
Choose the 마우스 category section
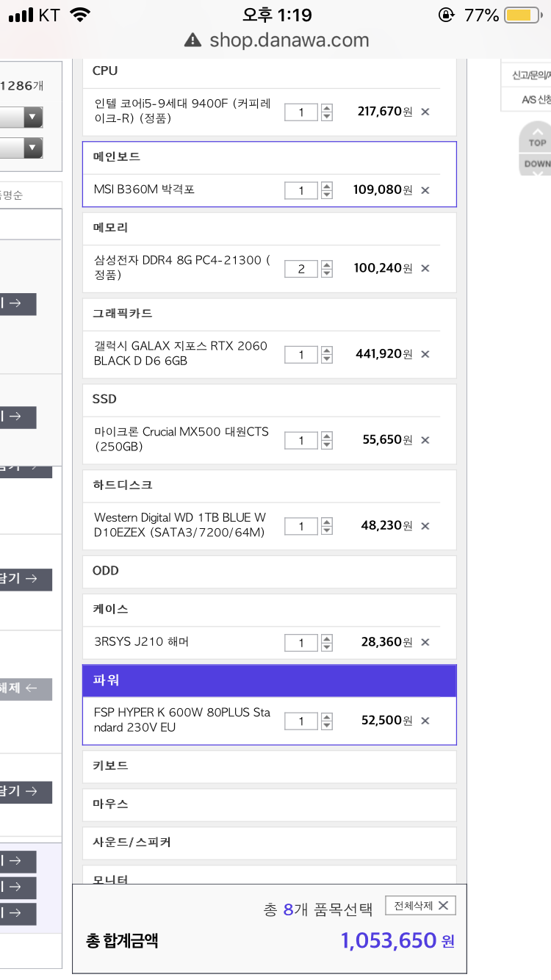coord(269,804)
